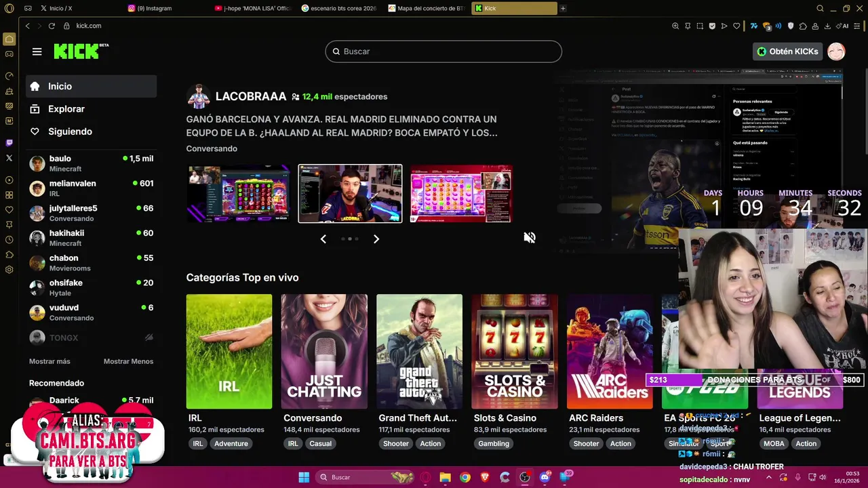Open the LACOBRAAA channel name
The height and width of the screenshot is (488, 868).
pyautogui.click(x=251, y=97)
